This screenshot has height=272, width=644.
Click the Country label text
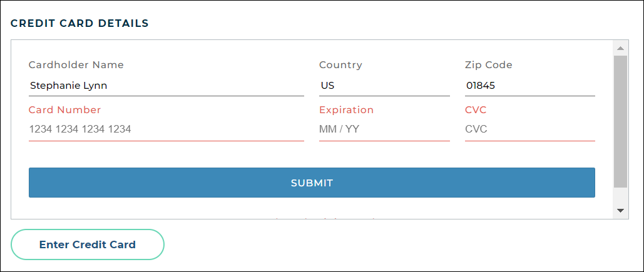(x=340, y=65)
